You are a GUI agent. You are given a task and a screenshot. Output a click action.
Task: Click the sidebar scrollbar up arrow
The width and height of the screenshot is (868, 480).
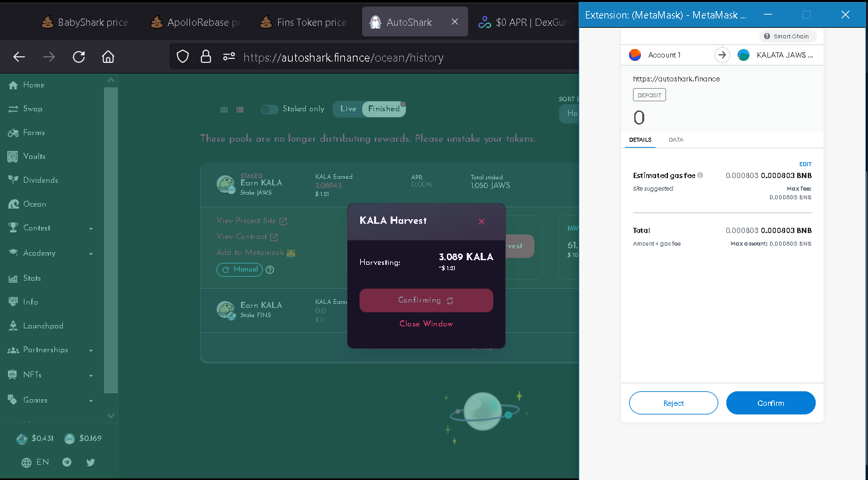click(111, 79)
